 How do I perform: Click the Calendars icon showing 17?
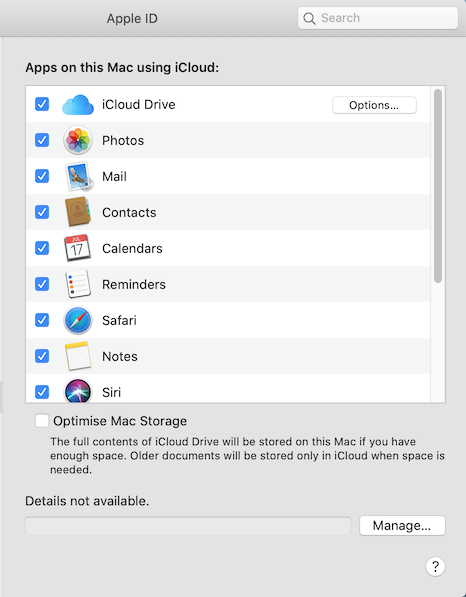[x=78, y=248]
